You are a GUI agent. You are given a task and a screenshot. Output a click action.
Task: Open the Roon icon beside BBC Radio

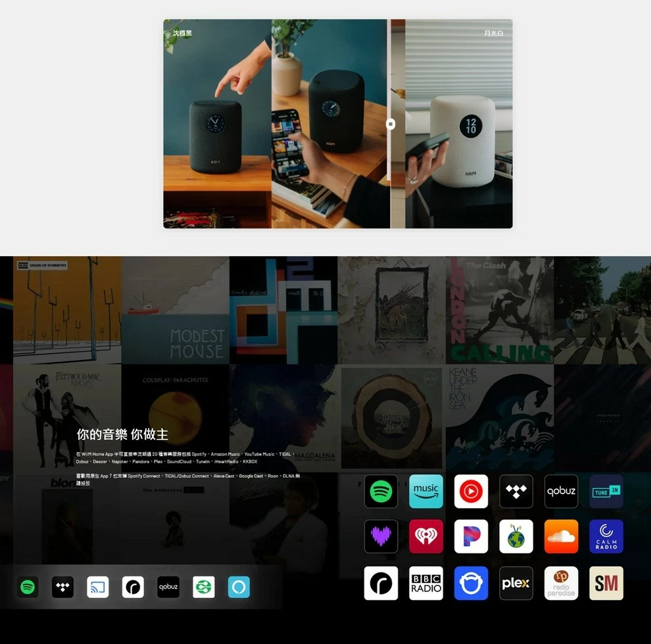381,583
